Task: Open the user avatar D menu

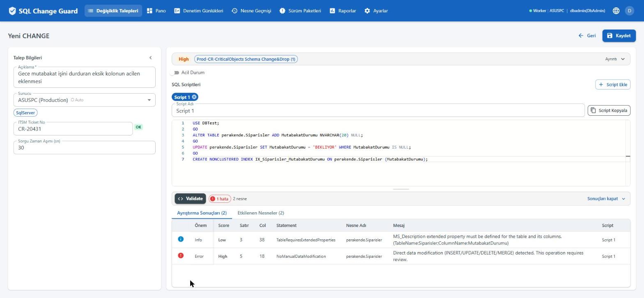Action: point(629,11)
